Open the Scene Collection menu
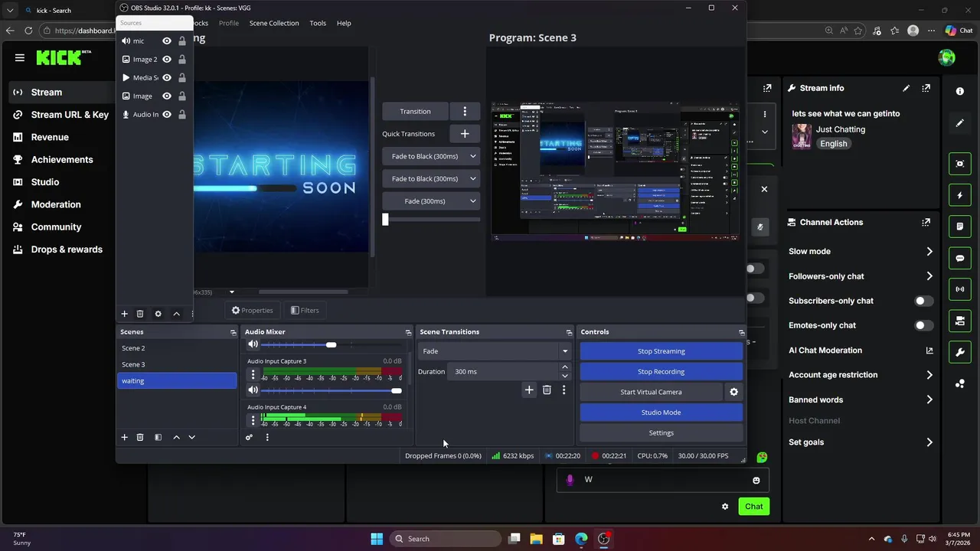Screen dimensions: 980x551 [x=274, y=23]
